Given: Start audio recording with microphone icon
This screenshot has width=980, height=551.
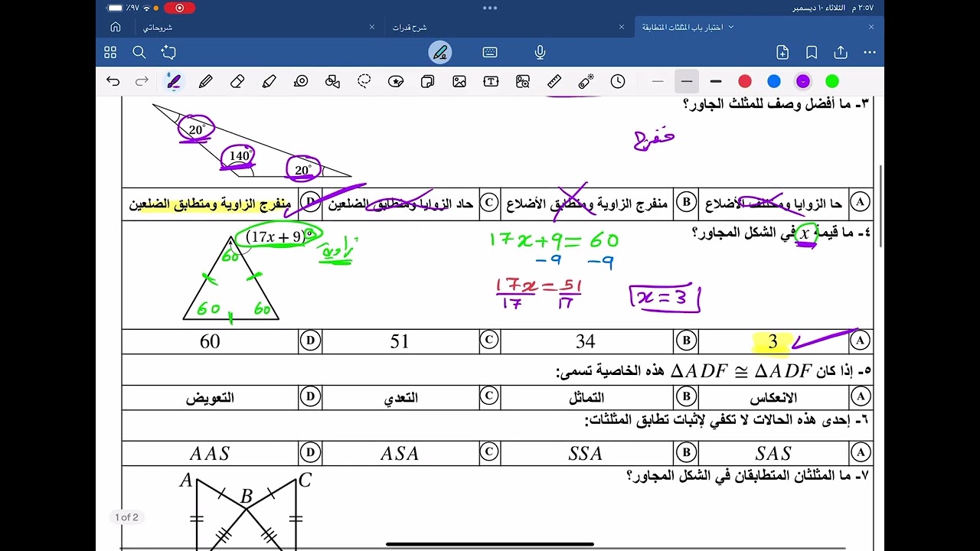Looking at the screenshot, I should (x=540, y=52).
